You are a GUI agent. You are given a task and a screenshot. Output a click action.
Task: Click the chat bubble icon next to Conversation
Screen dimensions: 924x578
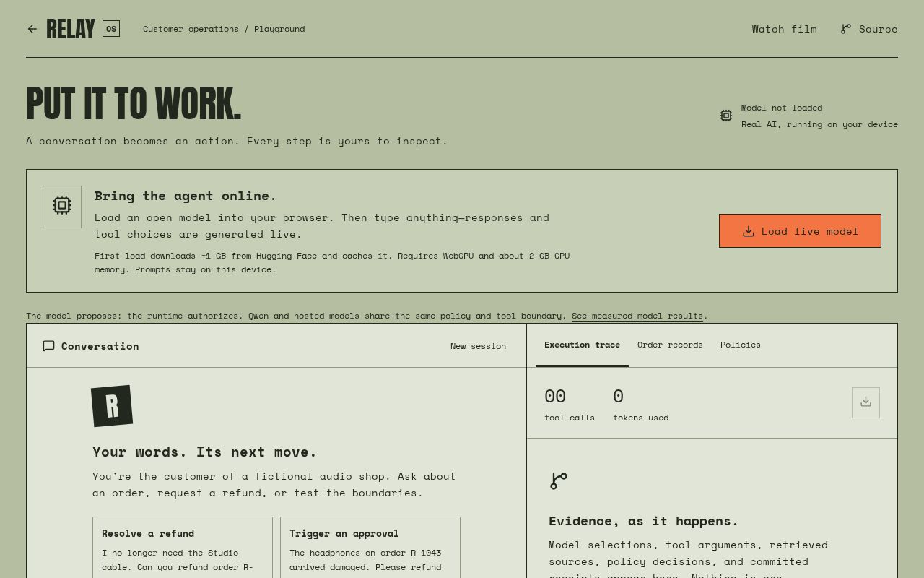[x=49, y=346]
